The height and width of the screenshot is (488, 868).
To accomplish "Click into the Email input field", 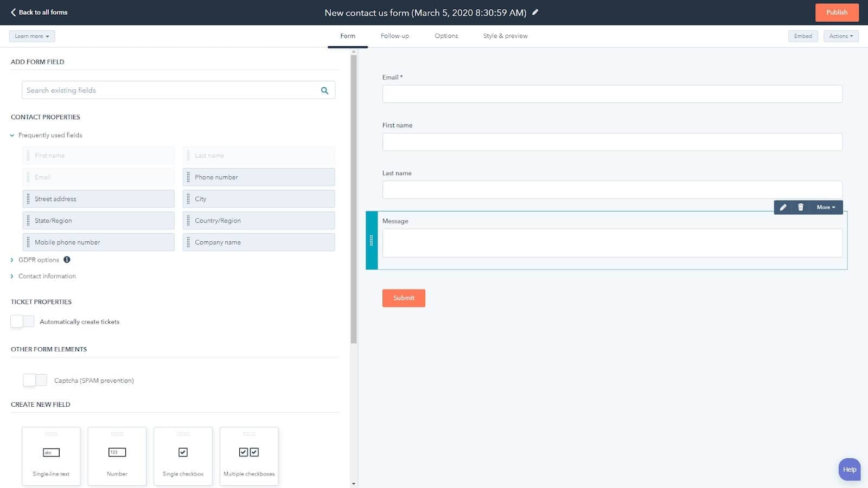I will [x=612, y=94].
